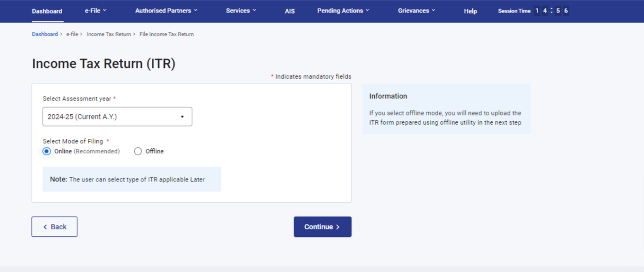Expand the Pending Actions menu
This screenshot has height=272, width=644.
pos(343,11)
